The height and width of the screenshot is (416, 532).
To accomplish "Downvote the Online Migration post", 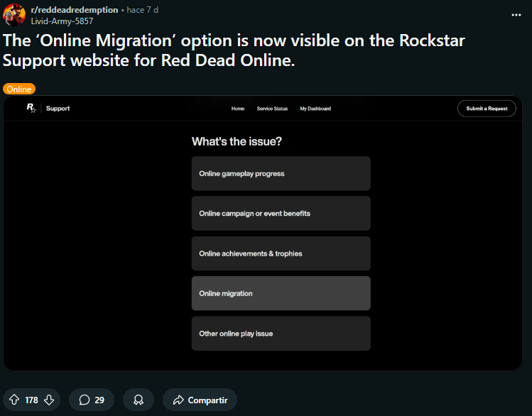I will click(x=49, y=400).
